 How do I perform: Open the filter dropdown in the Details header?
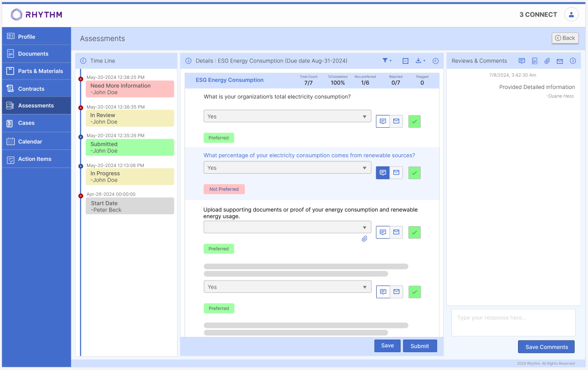pos(387,61)
